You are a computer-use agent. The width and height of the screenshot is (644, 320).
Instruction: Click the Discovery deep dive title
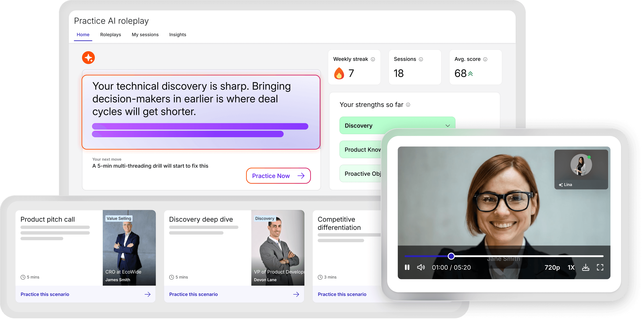coord(201,219)
